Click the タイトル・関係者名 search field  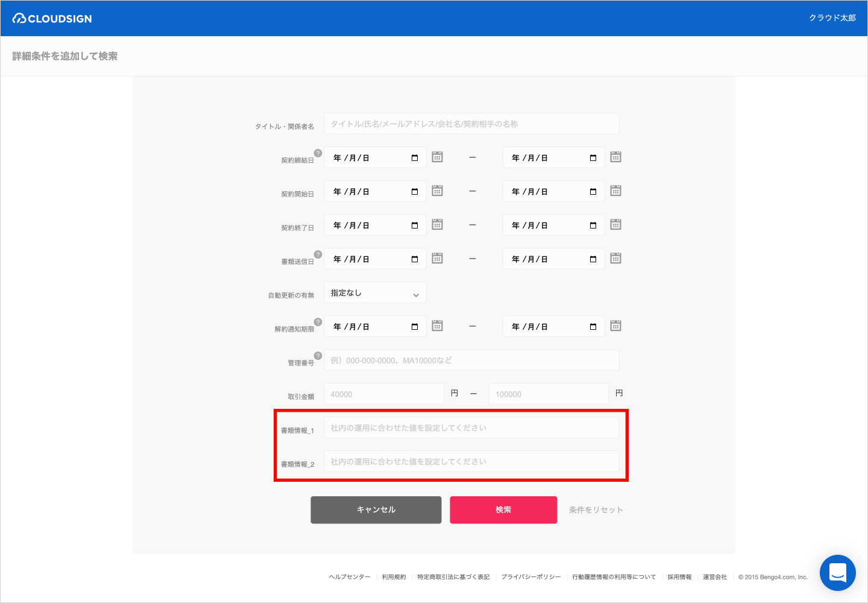click(x=471, y=124)
